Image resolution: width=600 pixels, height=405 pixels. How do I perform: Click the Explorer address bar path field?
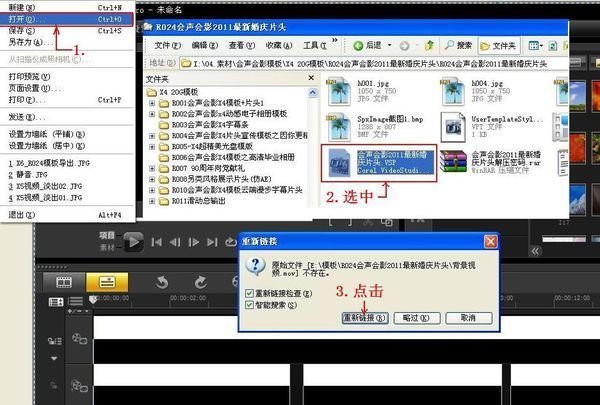pos(374,64)
